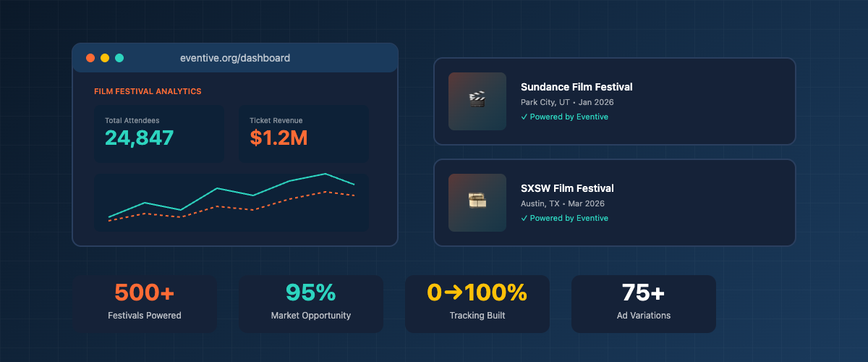Click the red window dot
The height and width of the screenshot is (362, 868).
coord(90,58)
